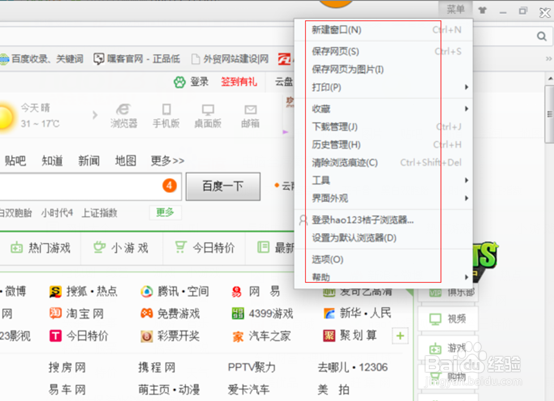
Task: Click the red FZ bookmark icon
Action: [285, 59]
